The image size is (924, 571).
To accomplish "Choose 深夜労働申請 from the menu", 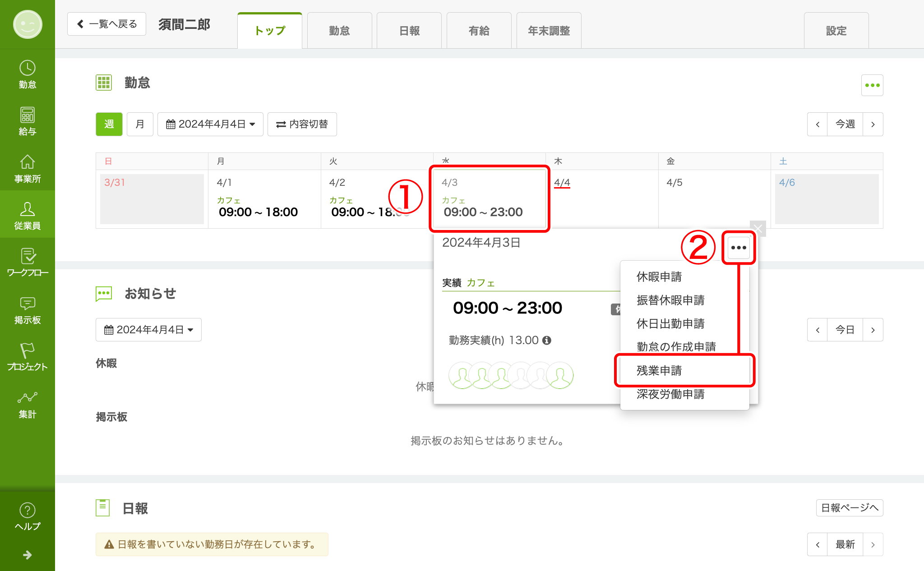I will click(685, 394).
